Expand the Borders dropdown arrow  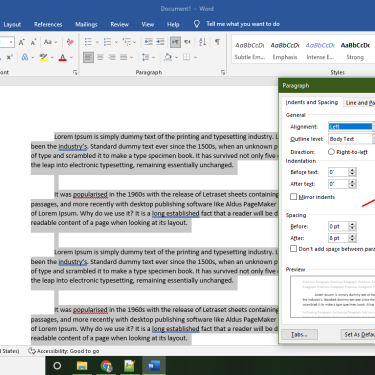click(195, 58)
